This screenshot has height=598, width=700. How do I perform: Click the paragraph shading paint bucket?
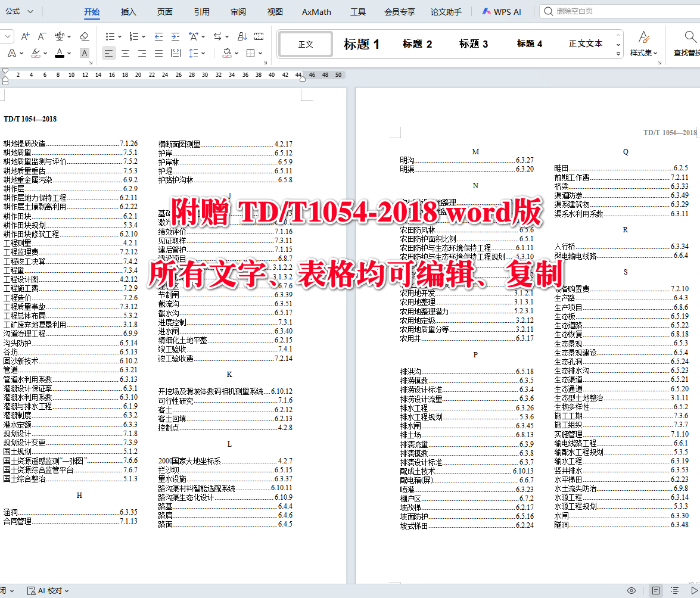point(227,53)
